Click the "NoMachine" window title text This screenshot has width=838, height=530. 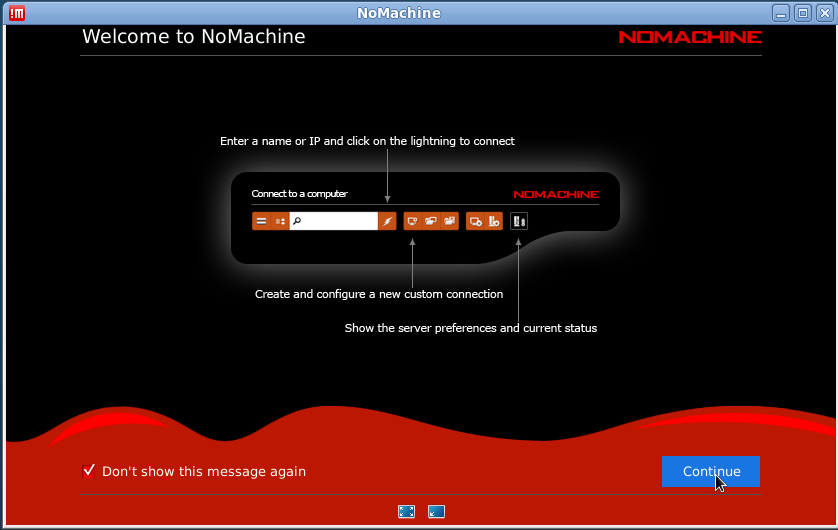point(399,13)
